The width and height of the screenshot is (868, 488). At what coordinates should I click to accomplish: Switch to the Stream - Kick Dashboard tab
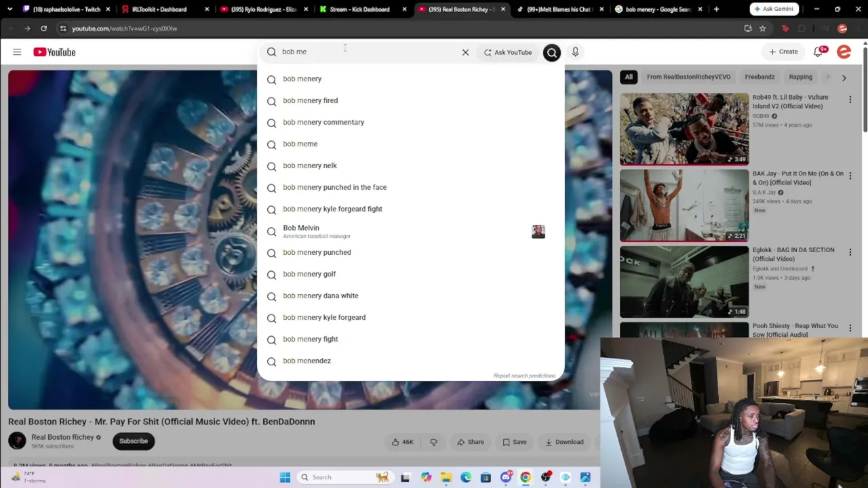coord(363,9)
